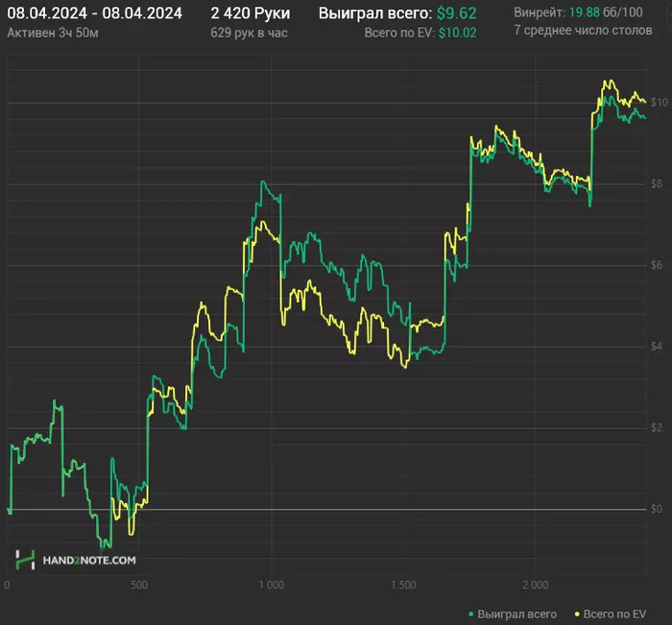Click the Hand2Note logo icon
Screen dimensions: 672x625
tap(25, 560)
